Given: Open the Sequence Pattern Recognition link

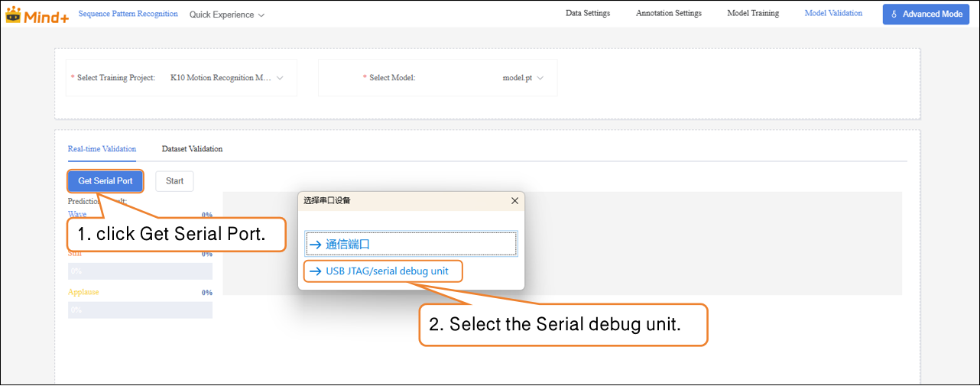Looking at the screenshot, I should [x=128, y=14].
